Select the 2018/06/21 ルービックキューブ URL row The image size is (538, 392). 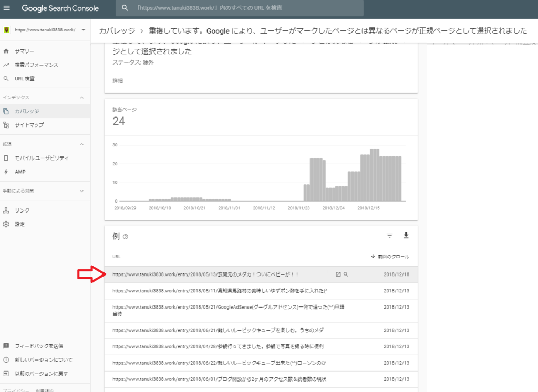click(x=261, y=330)
